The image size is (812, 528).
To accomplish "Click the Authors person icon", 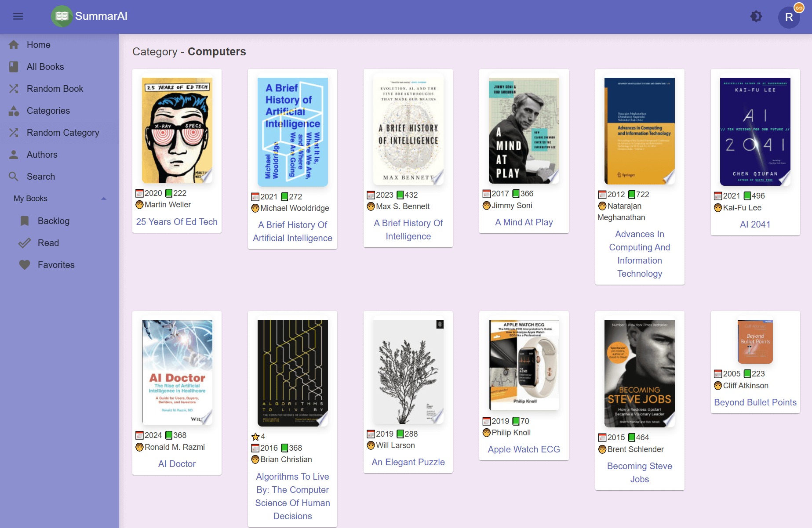I will point(14,155).
